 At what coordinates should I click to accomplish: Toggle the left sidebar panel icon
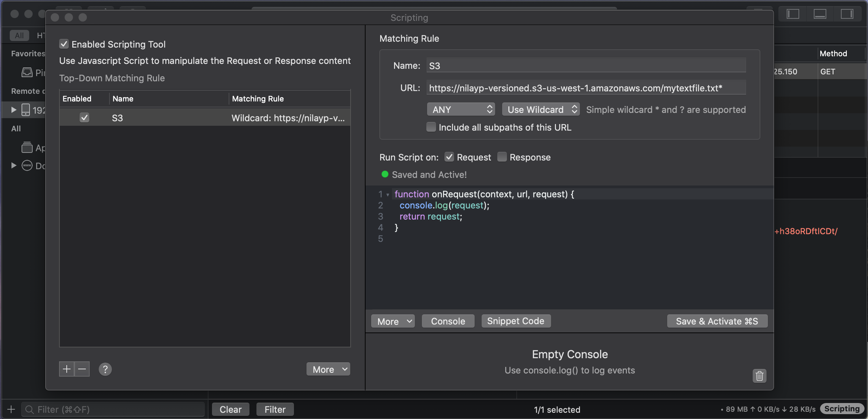coord(793,14)
